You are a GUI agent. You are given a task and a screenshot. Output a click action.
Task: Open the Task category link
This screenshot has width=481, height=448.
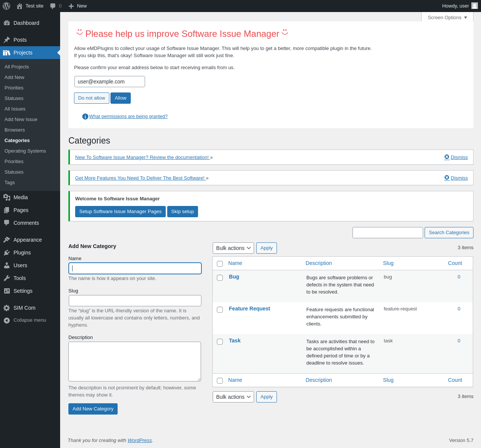pyautogui.click(x=234, y=341)
